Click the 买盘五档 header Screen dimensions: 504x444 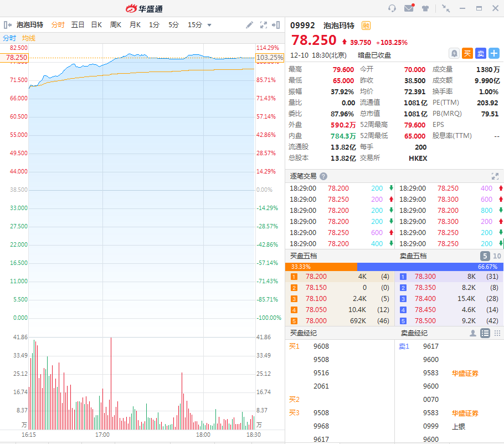click(304, 256)
